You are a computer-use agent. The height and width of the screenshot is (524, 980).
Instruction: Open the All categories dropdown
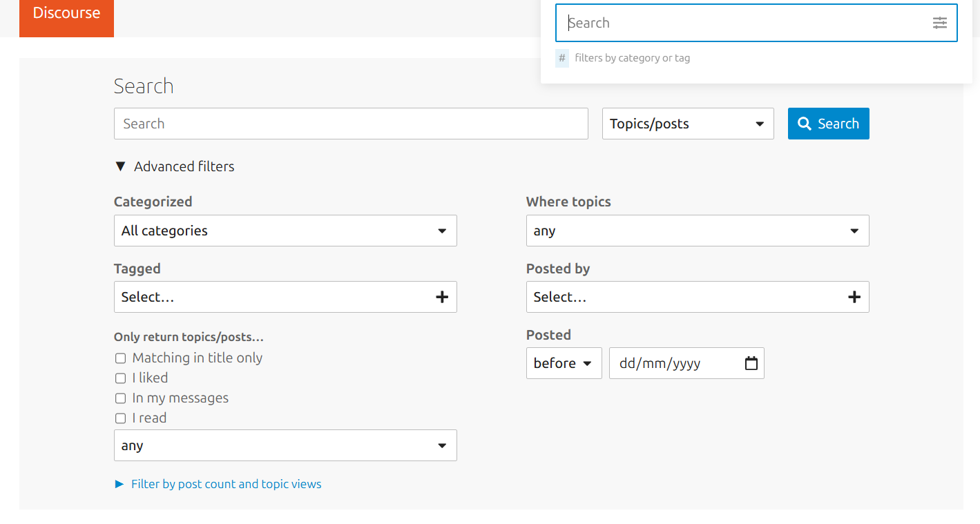pos(285,231)
